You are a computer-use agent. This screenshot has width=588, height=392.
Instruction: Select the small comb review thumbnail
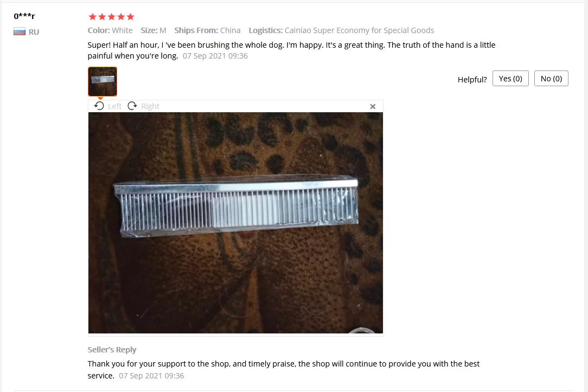(x=103, y=81)
